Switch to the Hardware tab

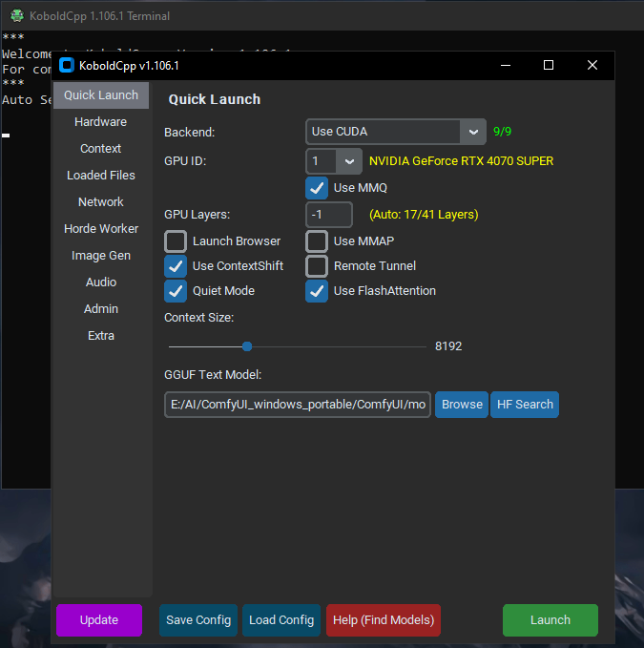101,122
